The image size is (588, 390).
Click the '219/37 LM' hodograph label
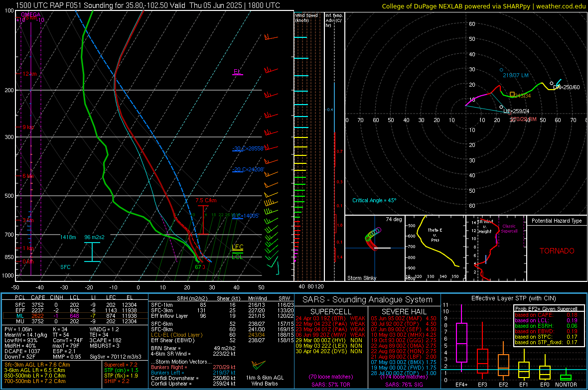click(x=516, y=75)
